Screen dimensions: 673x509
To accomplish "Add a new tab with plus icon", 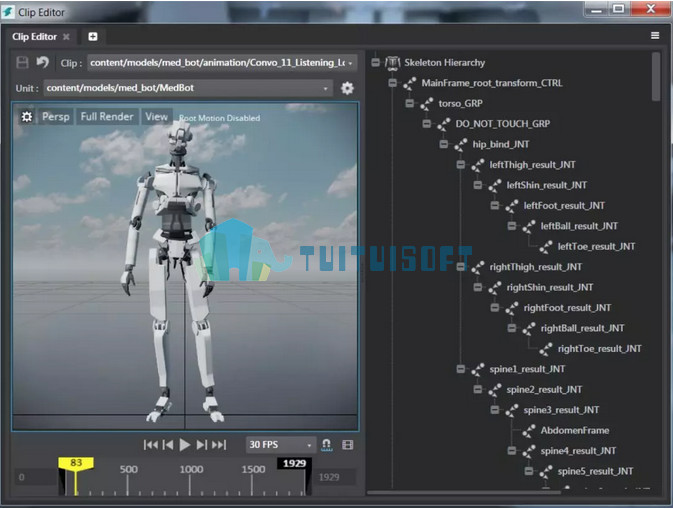I will point(93,36).
